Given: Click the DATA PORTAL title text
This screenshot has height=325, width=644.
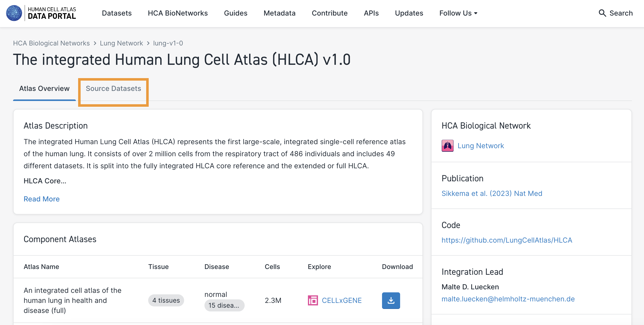Looking at the screenshot, I should (52, 16).
